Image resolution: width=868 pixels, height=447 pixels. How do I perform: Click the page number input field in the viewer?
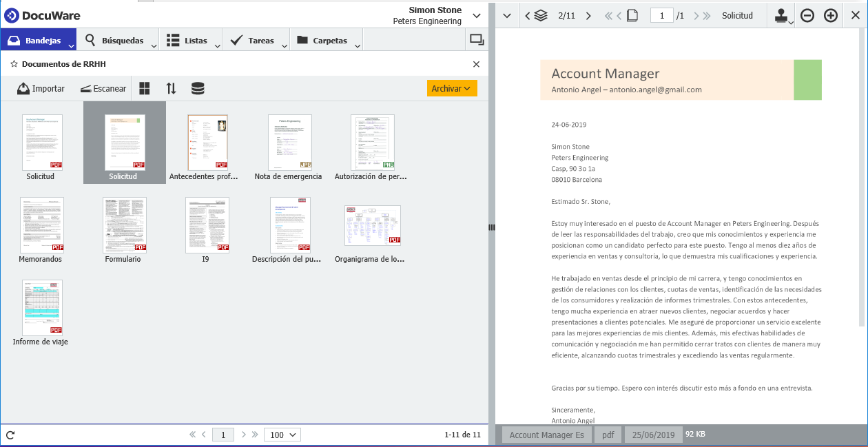(x=662, y=14)
